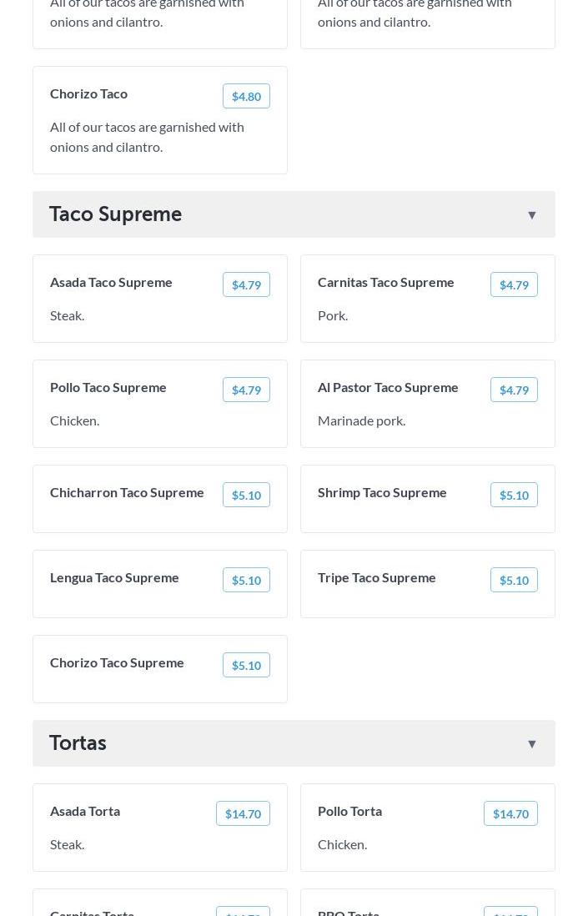Select Pollo Taco Supreme $4.79 price

point(246,390)
